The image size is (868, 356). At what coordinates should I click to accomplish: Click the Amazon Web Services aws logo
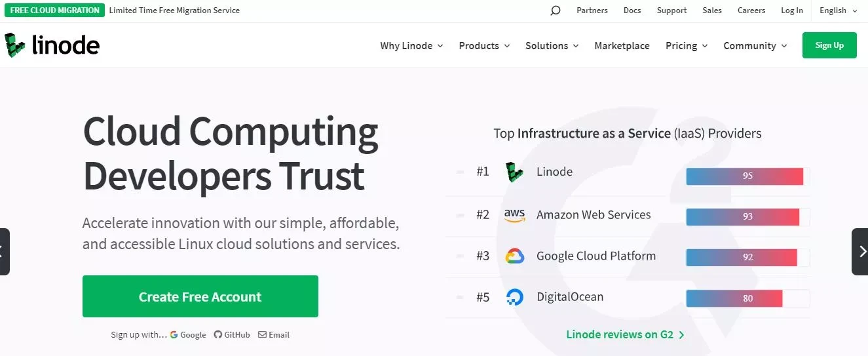click(515, 215)
